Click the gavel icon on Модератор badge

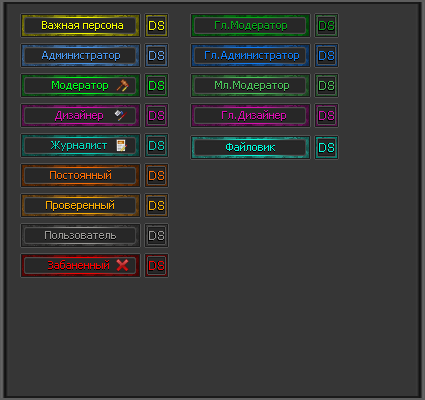pos(122,86)
